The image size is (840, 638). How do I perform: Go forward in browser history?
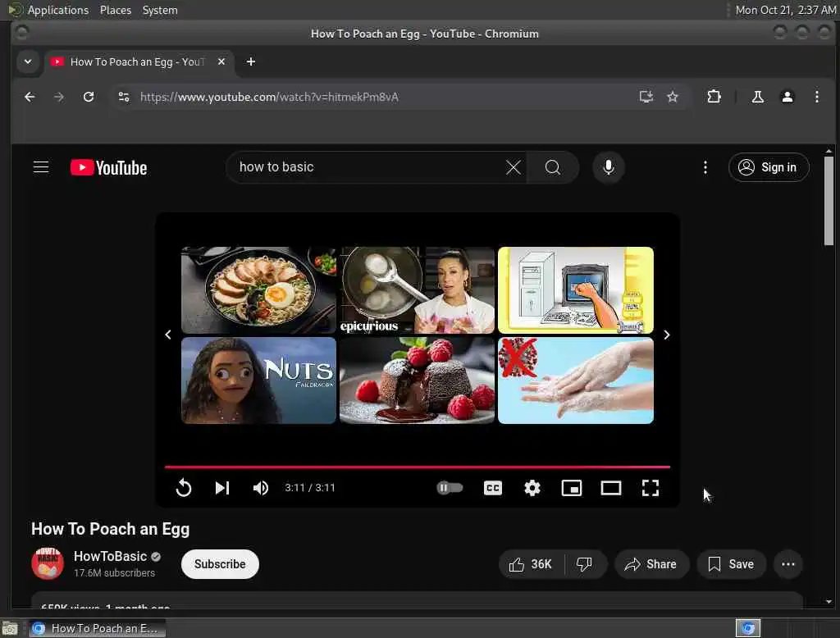(59, 97)
